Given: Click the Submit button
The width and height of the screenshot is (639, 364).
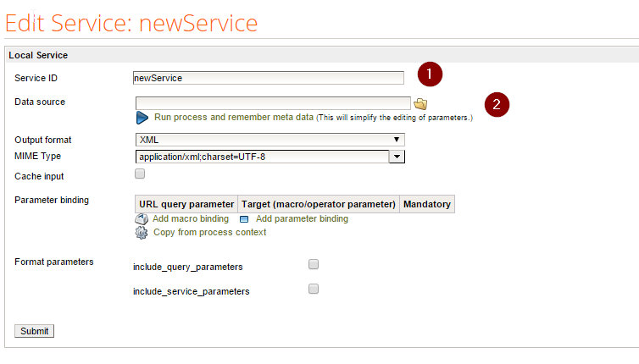Looking at the screenshot, I should [x=34, y=331].
